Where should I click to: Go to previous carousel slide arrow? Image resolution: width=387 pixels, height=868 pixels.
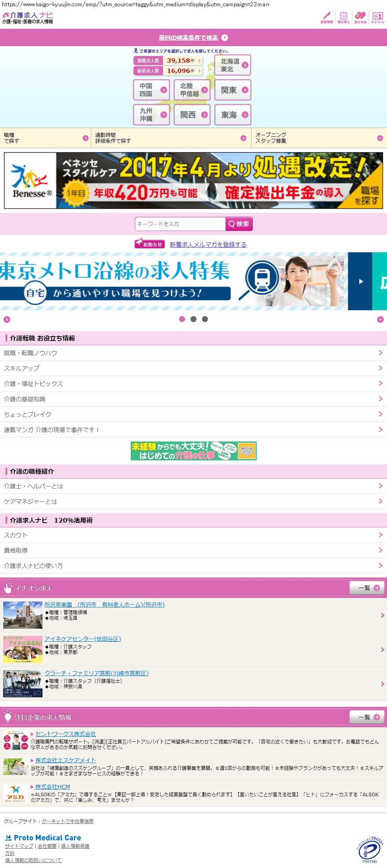click(x=7, y=319)
